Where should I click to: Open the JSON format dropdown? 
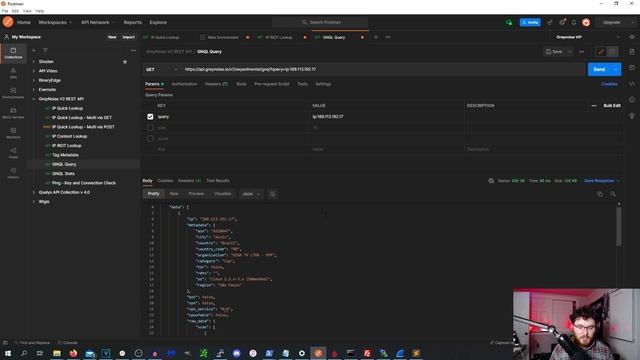(251, 194)
